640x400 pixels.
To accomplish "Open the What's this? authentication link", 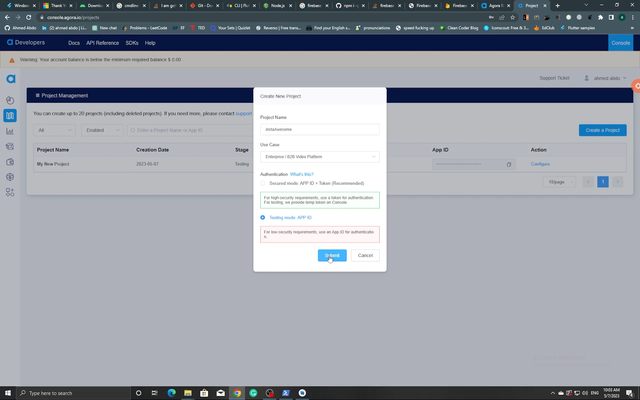I will [302, 174].
